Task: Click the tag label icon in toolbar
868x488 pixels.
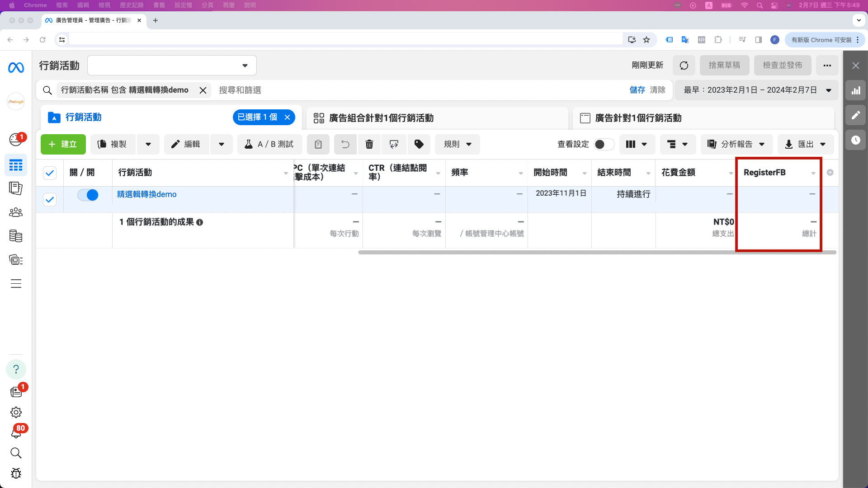Action: coord(419,144)
